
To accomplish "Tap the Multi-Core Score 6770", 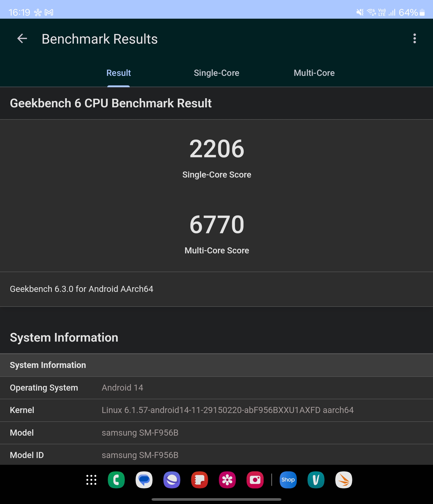I will click(x=216, y=225).
